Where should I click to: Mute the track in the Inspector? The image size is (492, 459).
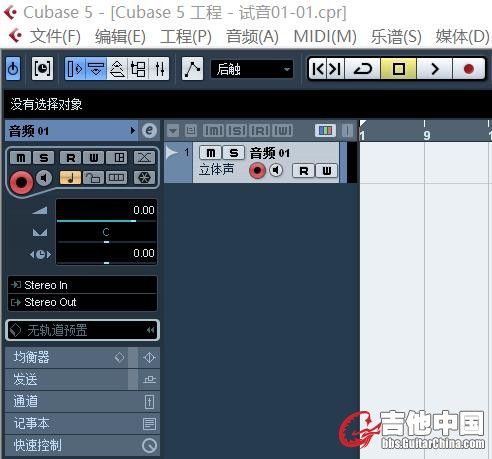click(21, 158)
